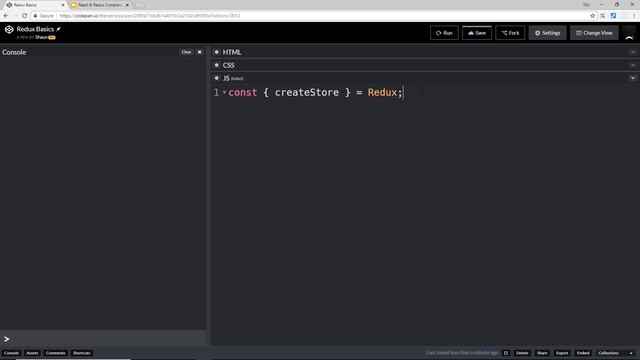Fold line 1 code arrow
Screen dimensions: 640x360
pos(224,93)
